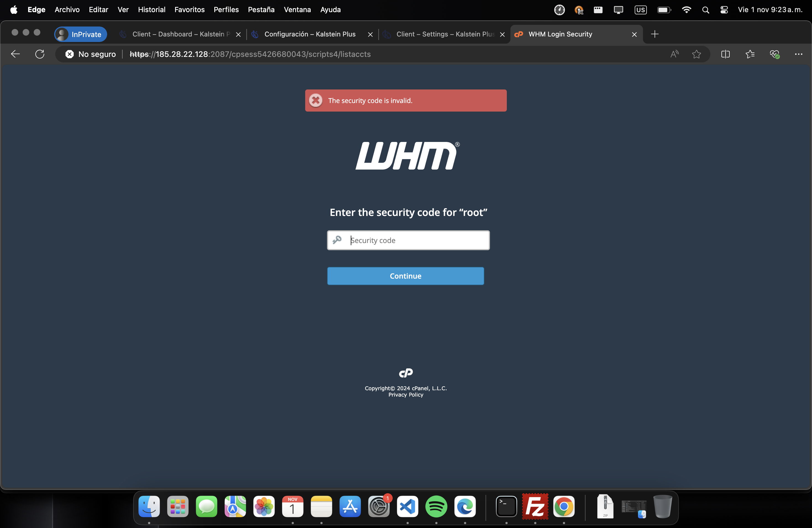The height and width of the screenshot is (528, 812).
Task: Reload the page with refresh icon
Action: click(x=40, y=54)
